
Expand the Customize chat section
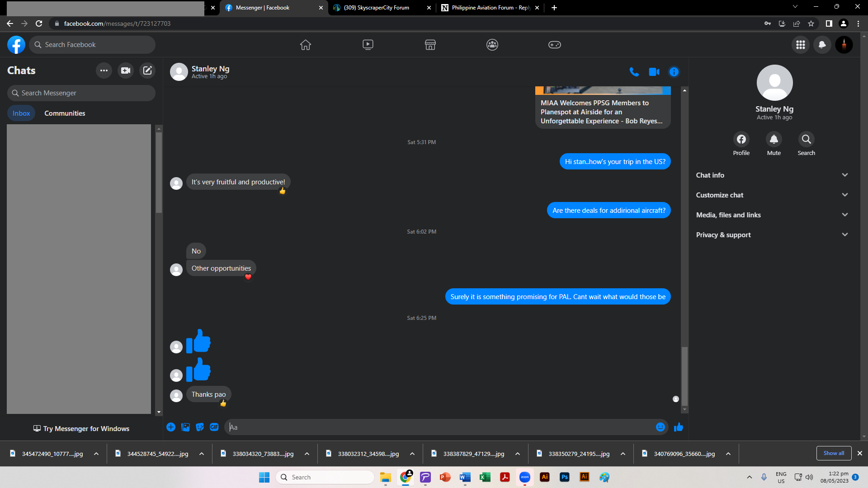coord(772,195)
